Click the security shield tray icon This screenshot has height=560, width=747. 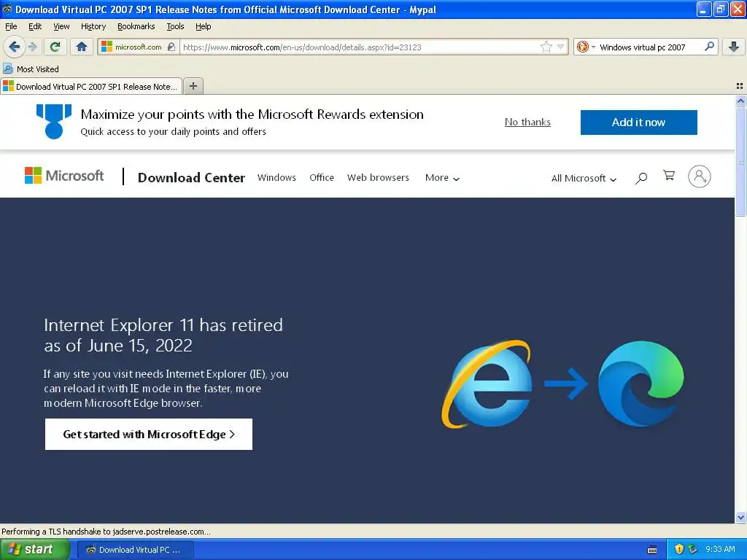[x=679, y=549]
